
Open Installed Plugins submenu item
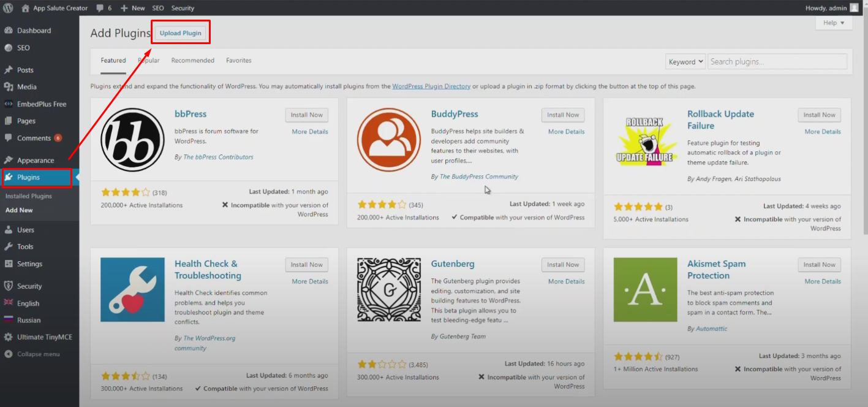tap(29, 196)
